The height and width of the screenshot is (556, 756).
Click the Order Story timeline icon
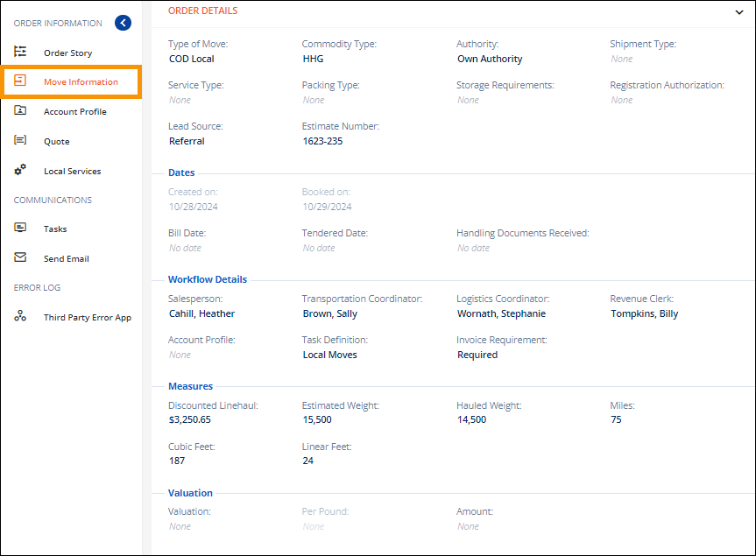point(20,53)
